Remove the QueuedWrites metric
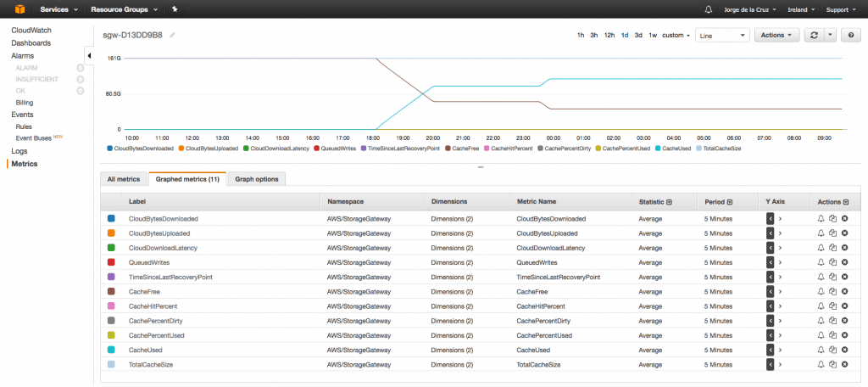Viewport: 868px width, 387px height. coord(845,262)
